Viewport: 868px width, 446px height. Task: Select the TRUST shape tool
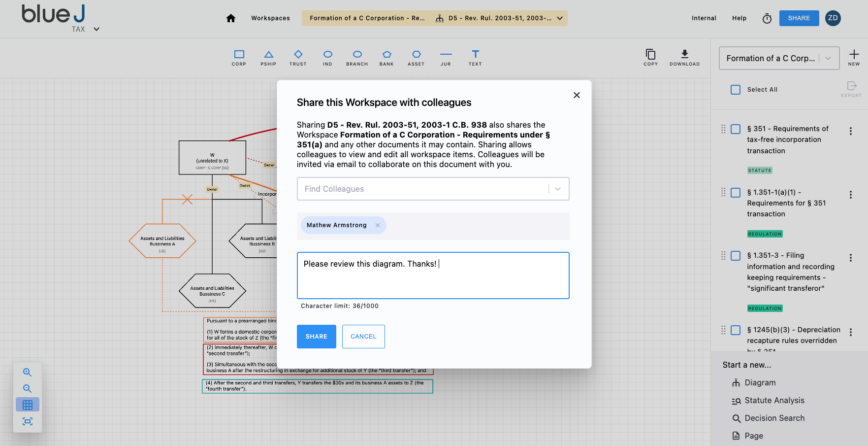298,58
